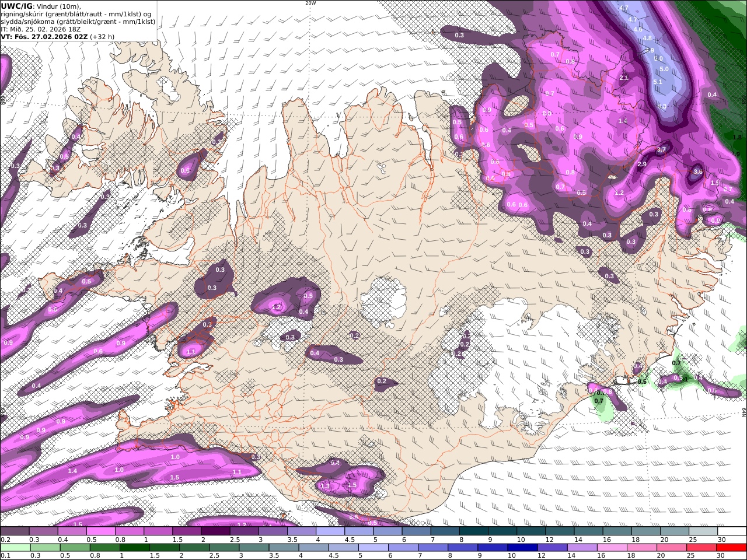Pick the white swatch ending upper scale
Viewport: 747px width, 560px height.
[x=732, y=531]
